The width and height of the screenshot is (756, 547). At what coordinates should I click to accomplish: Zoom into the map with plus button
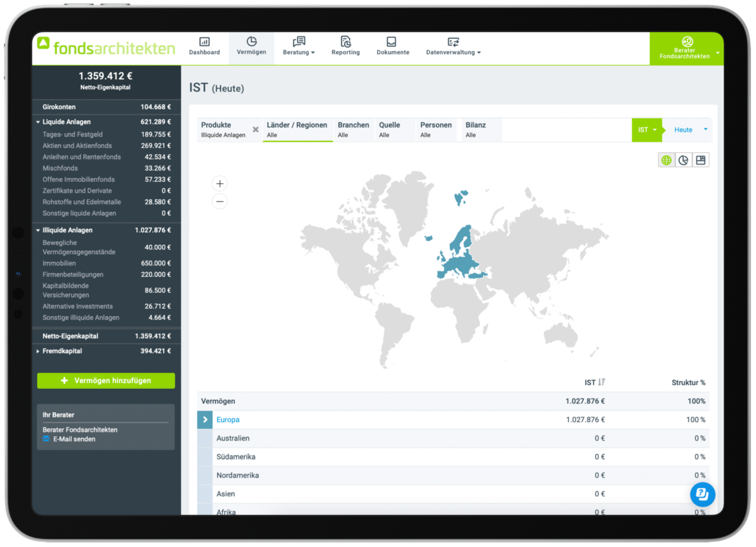click(219, 183)
